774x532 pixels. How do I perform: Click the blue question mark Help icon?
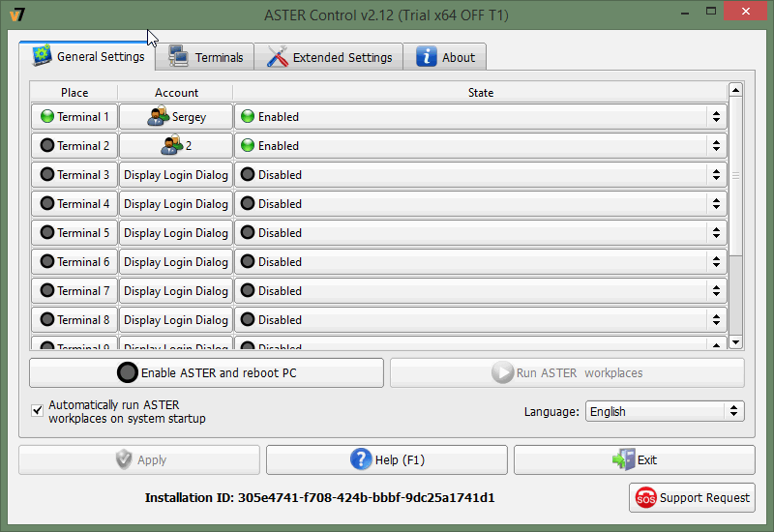[x=361, y=459]
